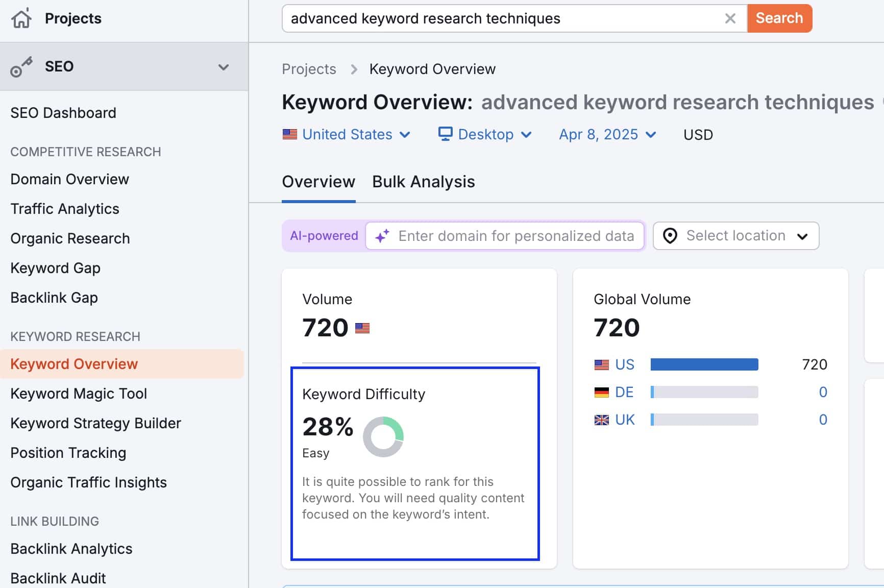Open the Desktop device dropdown

click(485, 134)
